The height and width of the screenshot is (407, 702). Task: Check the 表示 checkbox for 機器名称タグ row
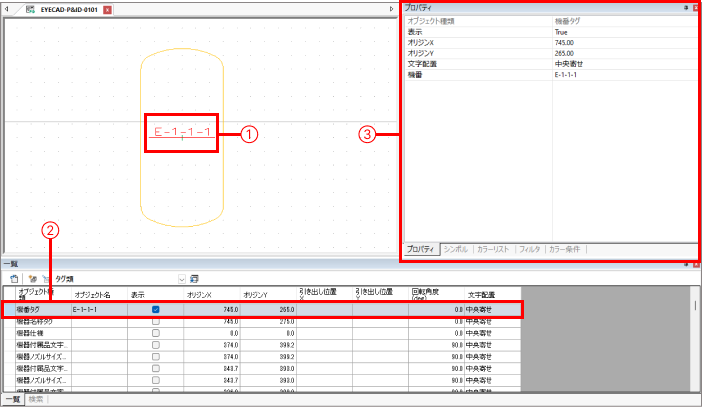155,321
